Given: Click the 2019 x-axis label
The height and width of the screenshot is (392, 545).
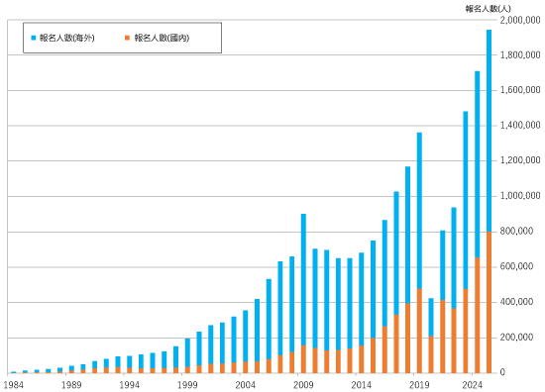Looking at the screenshot, I should (419, 385).
